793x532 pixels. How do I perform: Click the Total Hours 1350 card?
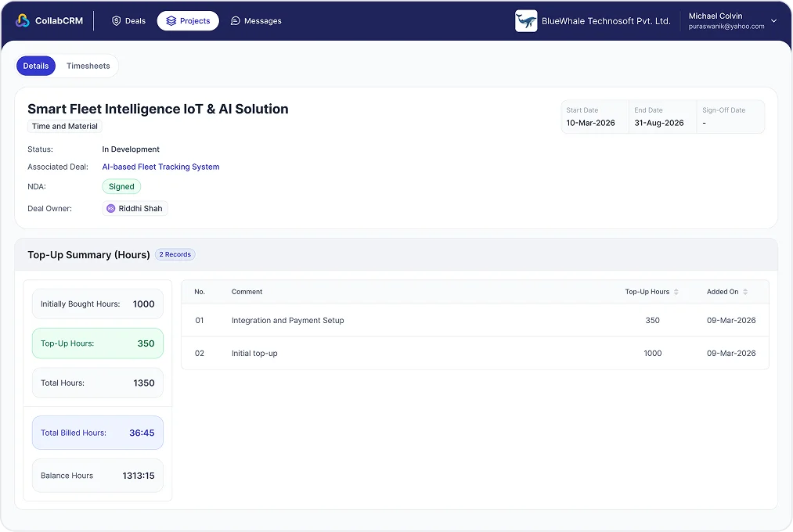click(x=98, y=383)
